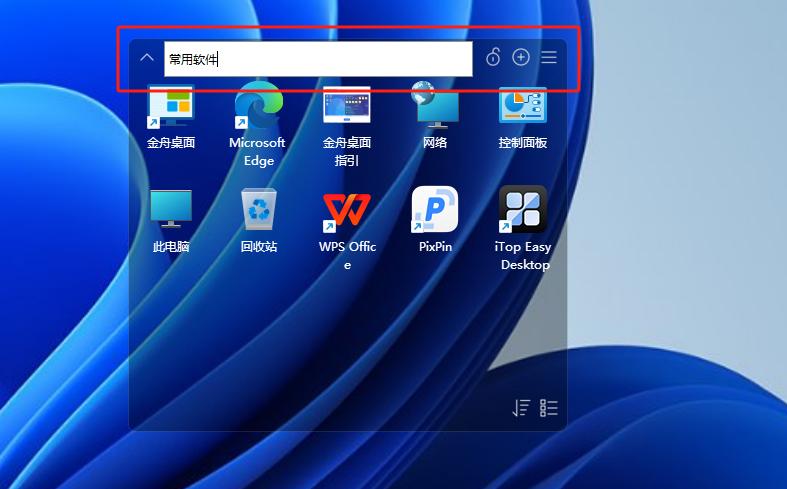
Task: Click the plus icon to add new box
Action: [520, 57]
